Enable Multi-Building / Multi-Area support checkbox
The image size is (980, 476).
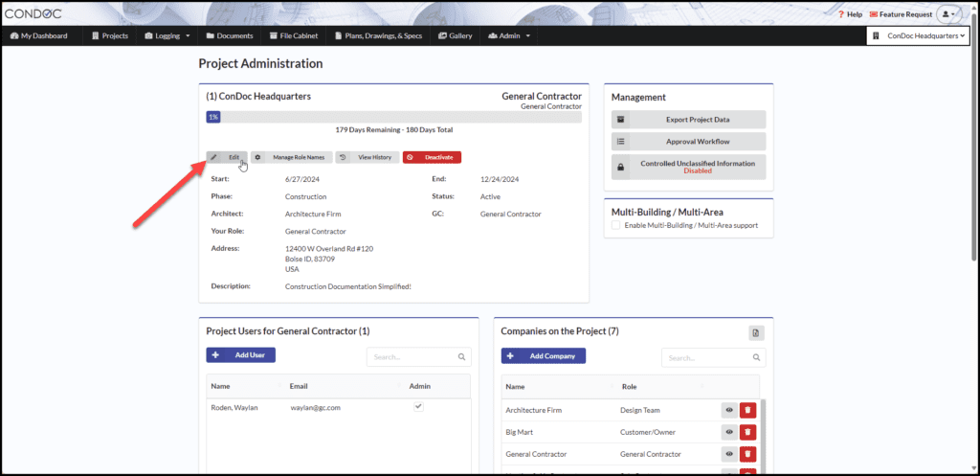tap(615, 225)
